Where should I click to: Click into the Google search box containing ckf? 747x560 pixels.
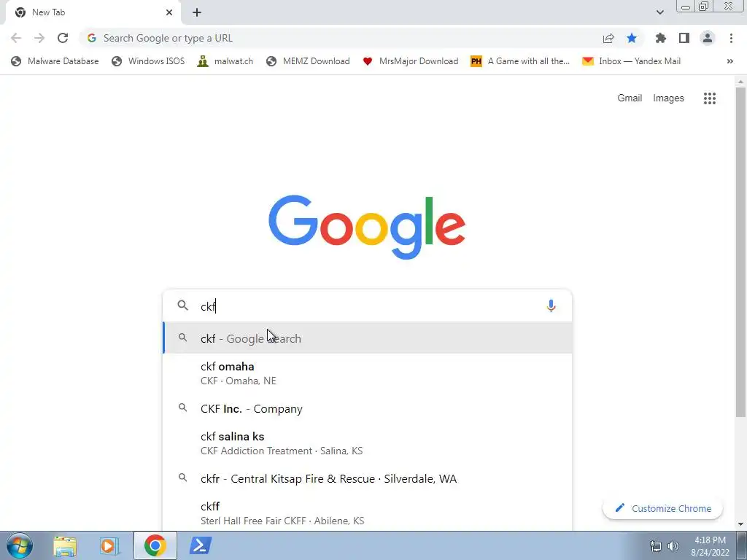coord(367,306)
